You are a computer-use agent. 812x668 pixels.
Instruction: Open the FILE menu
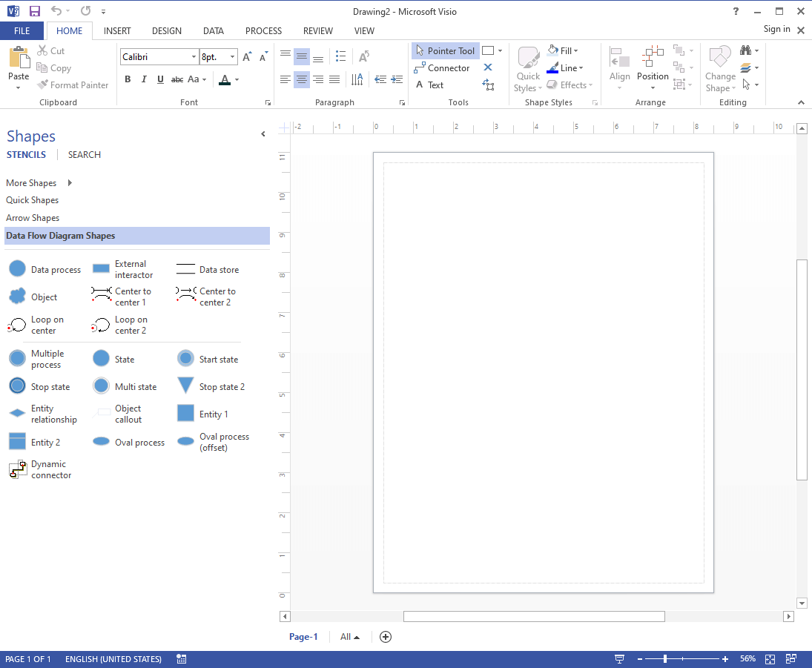coord(22,30)
